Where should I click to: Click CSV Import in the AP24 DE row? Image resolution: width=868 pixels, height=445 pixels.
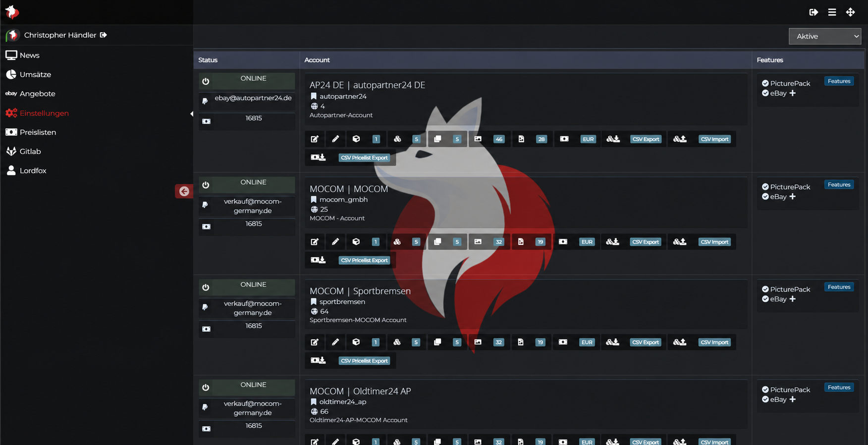click(714, 139)
